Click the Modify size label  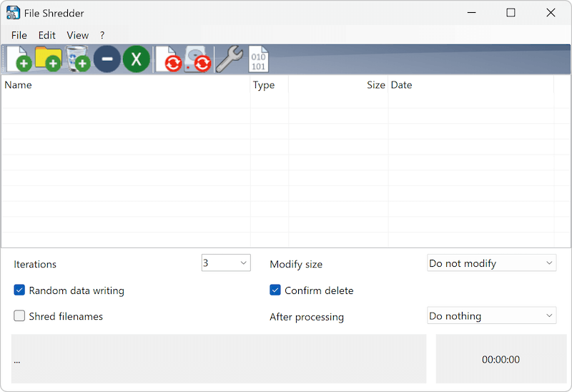[x=296, y=264]
